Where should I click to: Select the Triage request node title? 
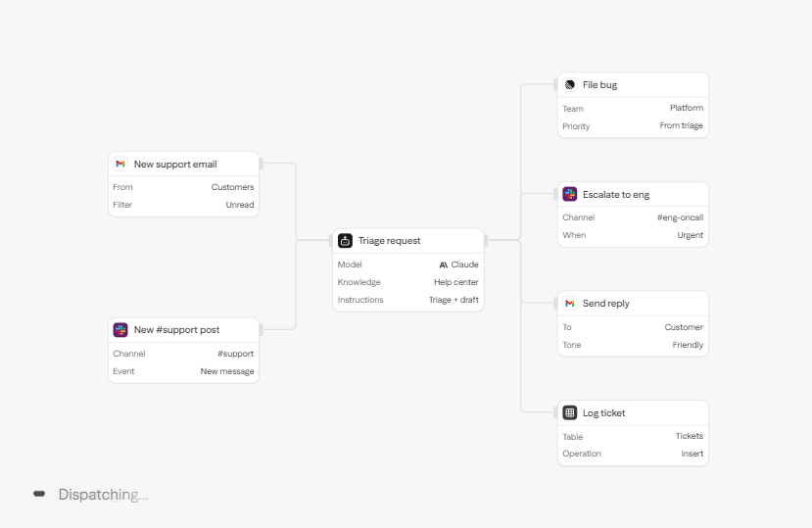(x=390, y=240)
